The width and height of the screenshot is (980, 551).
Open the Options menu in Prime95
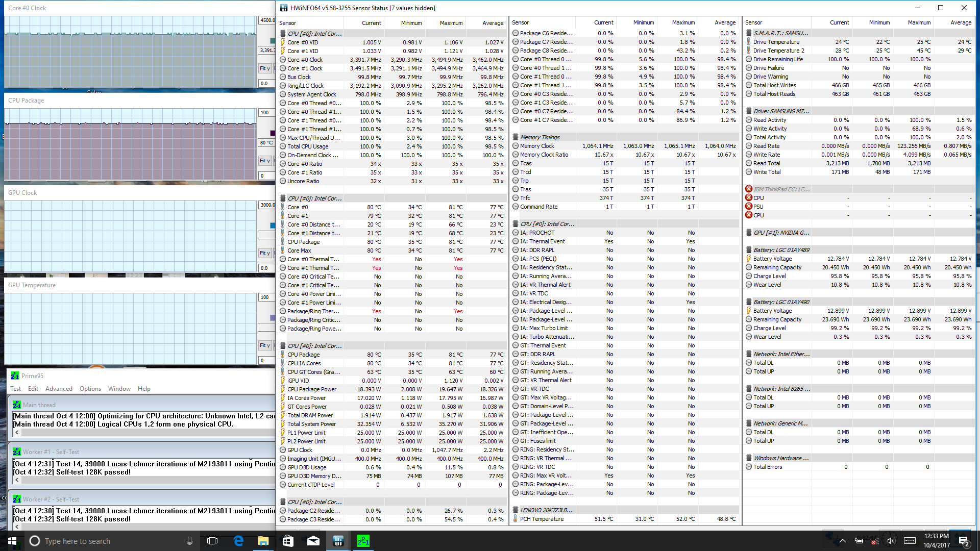(90, 389)
